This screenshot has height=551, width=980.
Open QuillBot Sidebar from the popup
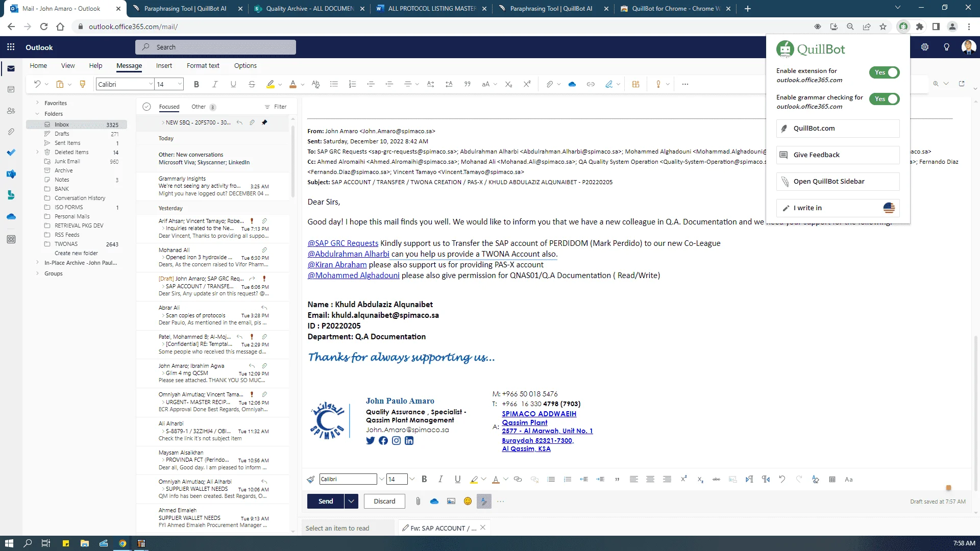pos(838,181)
